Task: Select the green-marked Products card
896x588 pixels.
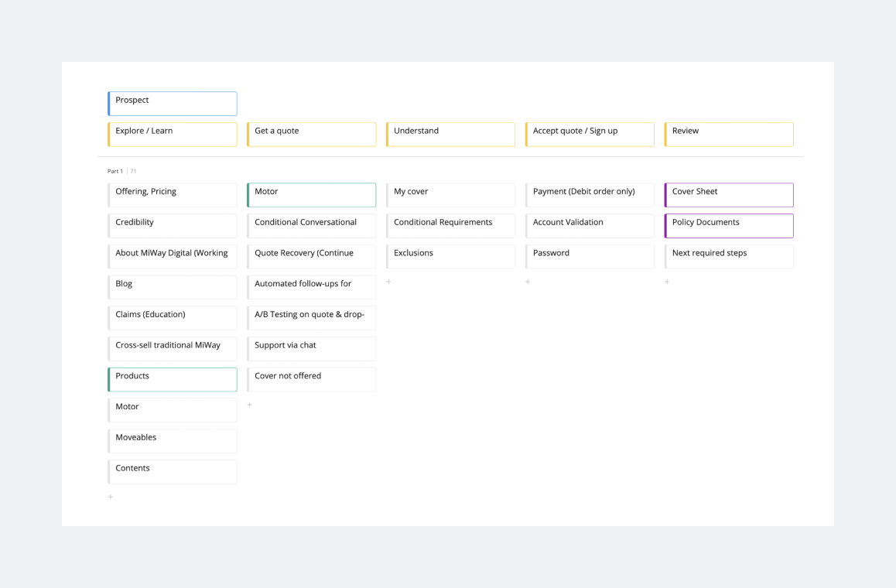Action: 173,379
